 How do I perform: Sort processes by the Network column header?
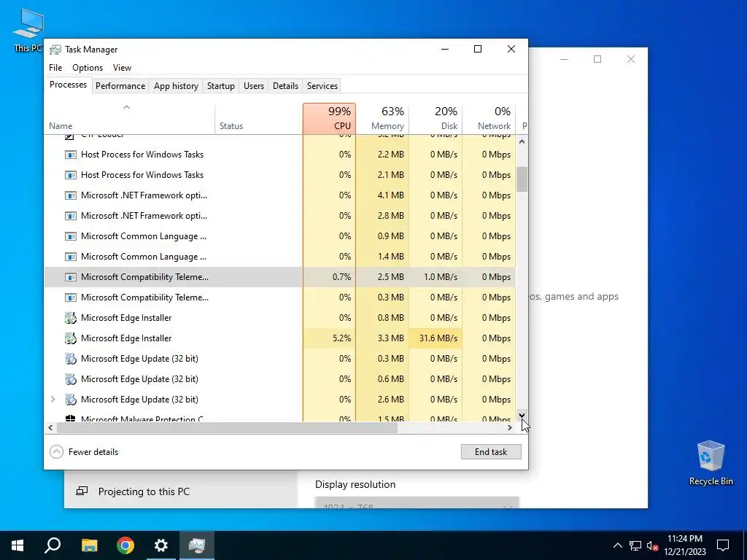pos(489,119)
